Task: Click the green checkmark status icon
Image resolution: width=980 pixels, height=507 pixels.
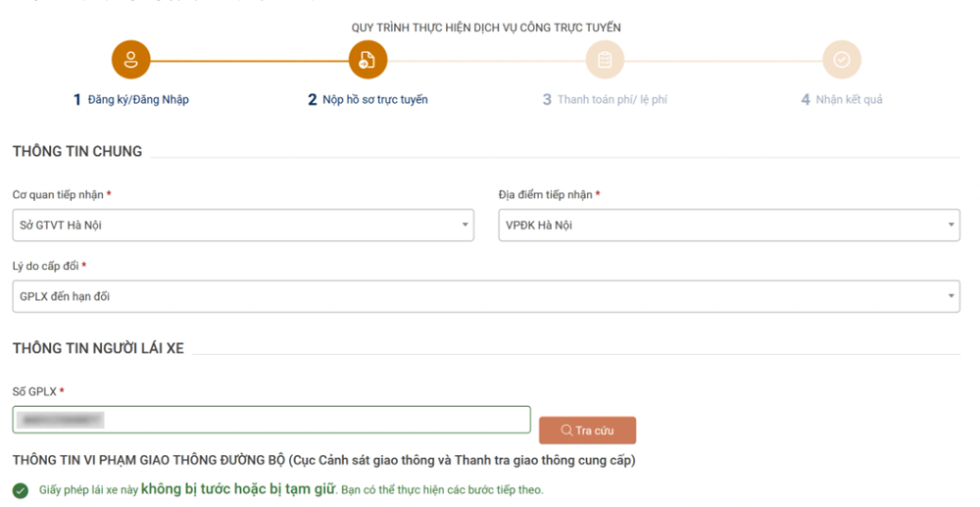Action: click(21, 490)
